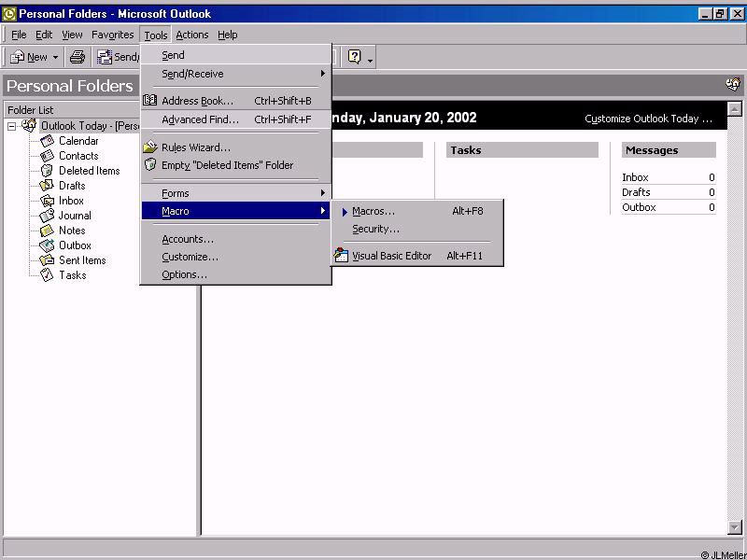Click the Outlook icon in the title bar
This screenshot has height=560, width=747.
[x=9, y=14]
